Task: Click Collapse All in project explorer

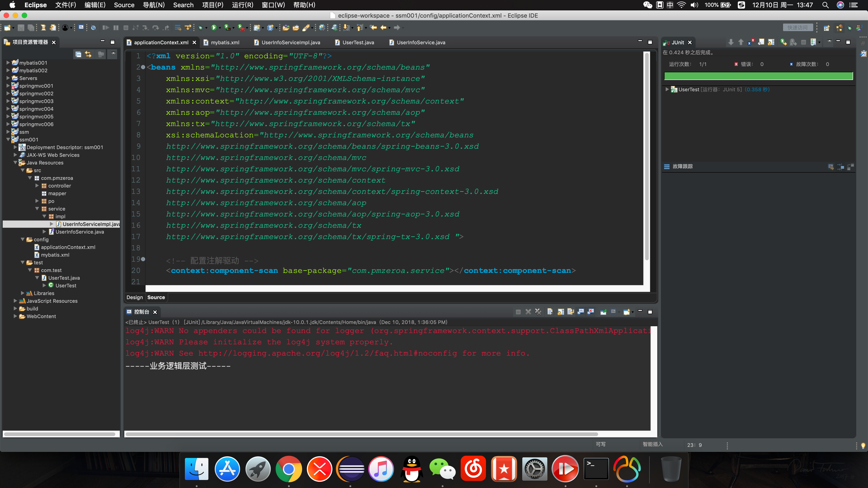Action: click(x=78, y=54)
